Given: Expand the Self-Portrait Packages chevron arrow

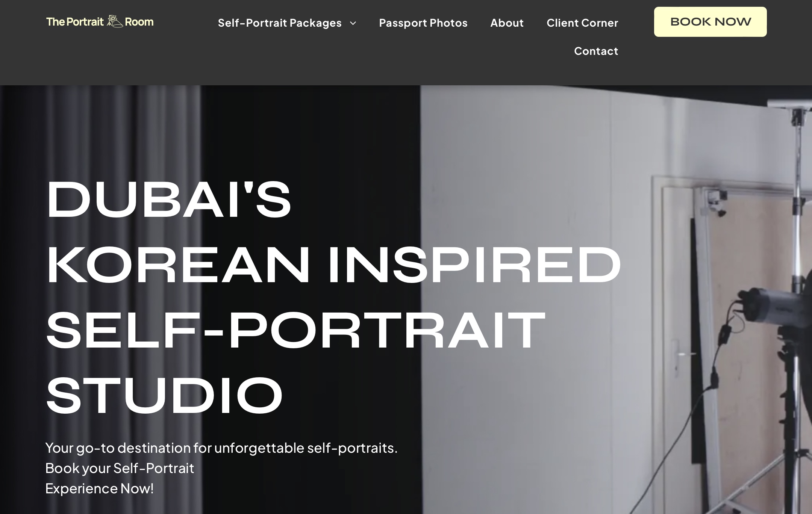Looking at the screenshot, I should (x=353, y=23).
